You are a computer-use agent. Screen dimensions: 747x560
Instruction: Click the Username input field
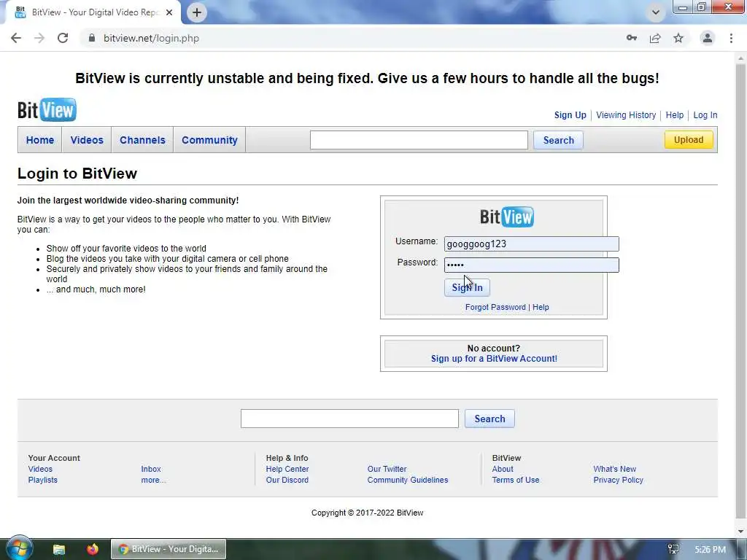(532, 244)
